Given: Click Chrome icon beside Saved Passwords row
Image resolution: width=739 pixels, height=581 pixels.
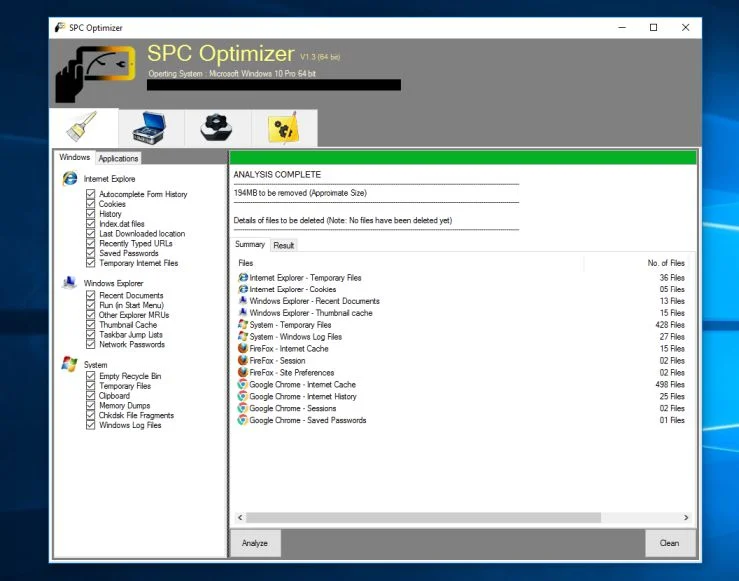Looking at the screenshot, I should click(243, 420).
